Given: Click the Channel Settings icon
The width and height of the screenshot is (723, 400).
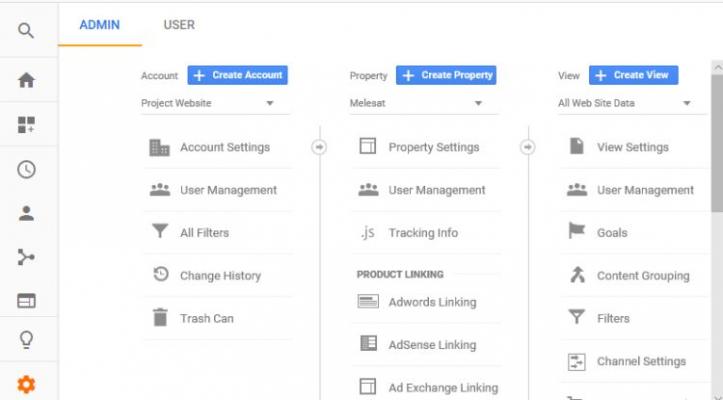Looking at the screenshot, I should 576,362.
